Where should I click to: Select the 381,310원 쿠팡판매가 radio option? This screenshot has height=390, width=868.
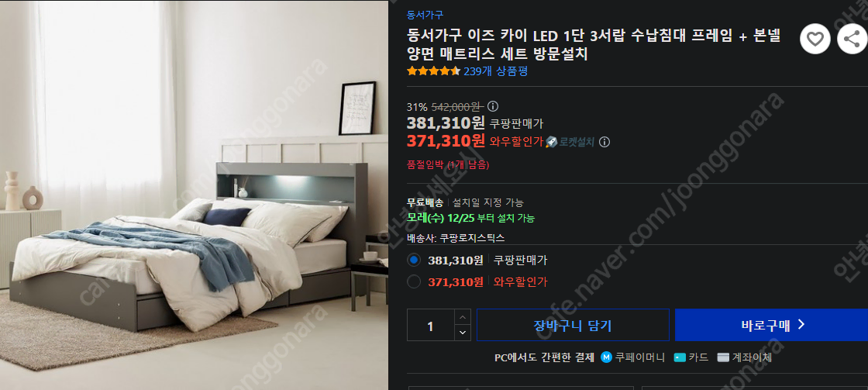[x=414, y=260]
